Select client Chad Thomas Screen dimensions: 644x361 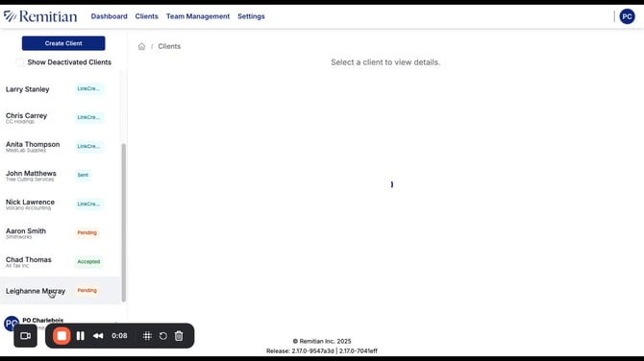click(x=60, y=262)
